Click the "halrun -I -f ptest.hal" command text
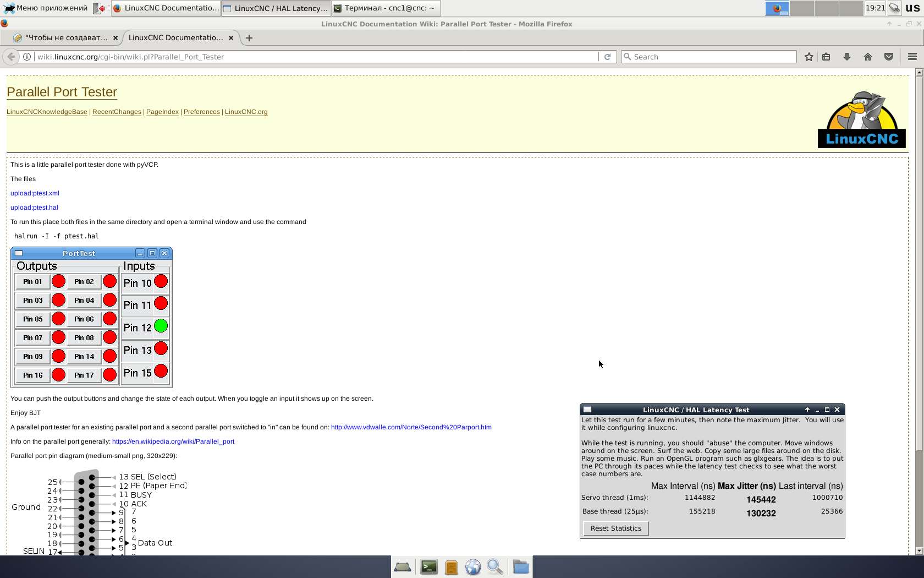924x578 pixels. [57, 236]
